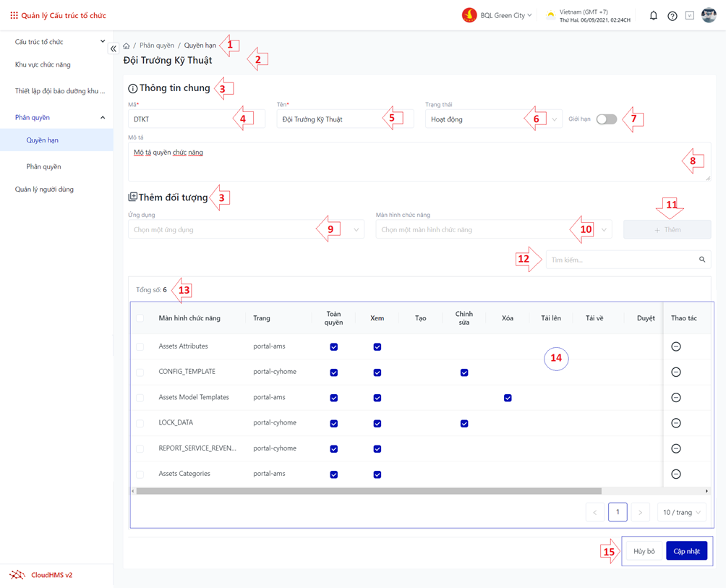Open Quản lý người dùng menu item
This screenshot has height=588, width=726.
point(44,189)
